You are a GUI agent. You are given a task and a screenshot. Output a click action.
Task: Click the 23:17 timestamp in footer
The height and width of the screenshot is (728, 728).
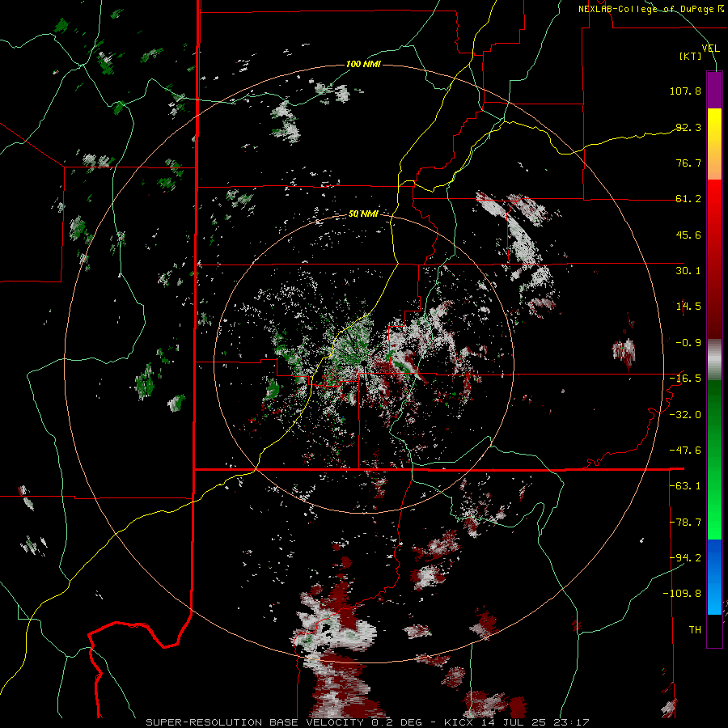pyautogui.click(x=573, y=722)
